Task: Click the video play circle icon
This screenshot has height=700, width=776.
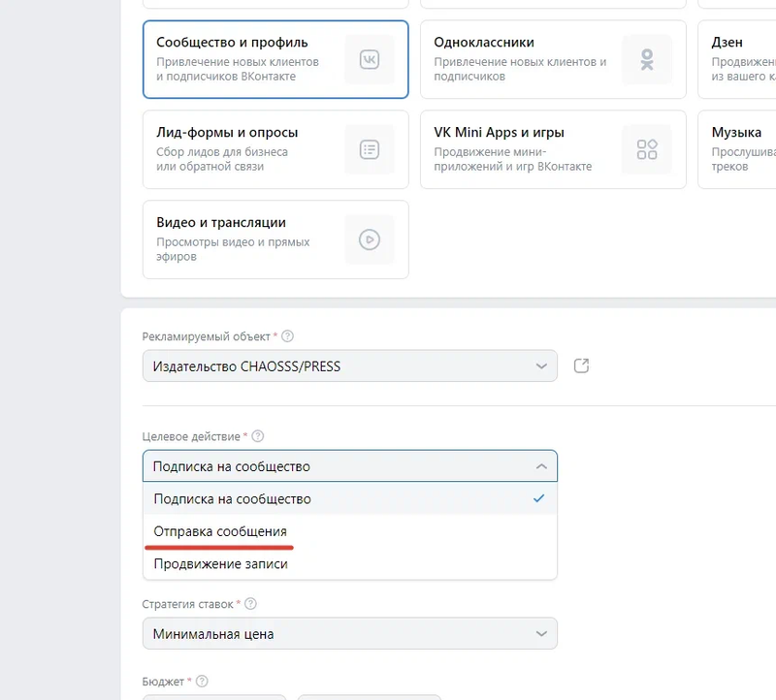Action: click(x=370, y=239)
